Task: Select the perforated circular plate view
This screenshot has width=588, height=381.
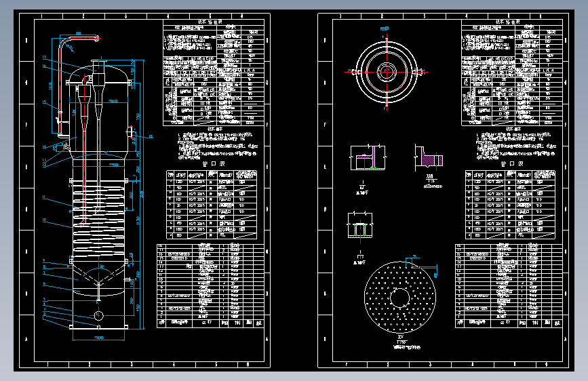Action: 400,298
